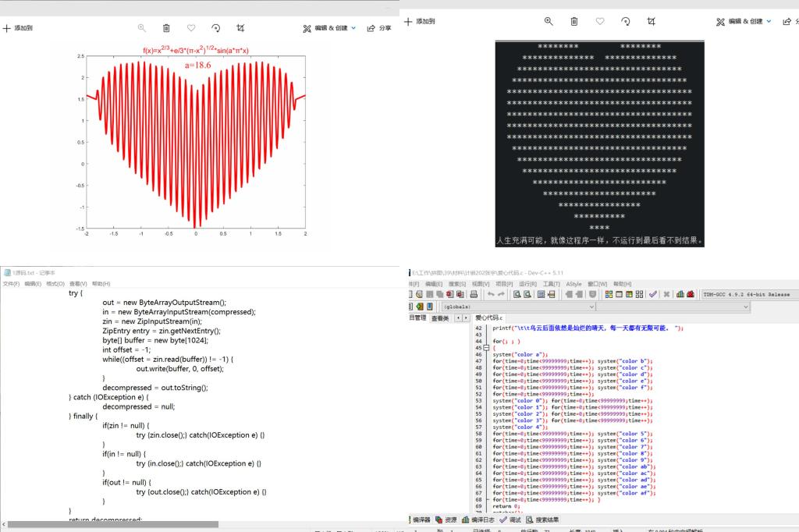Select the 爱心代码.c editor tab

(x=490, y=318)
